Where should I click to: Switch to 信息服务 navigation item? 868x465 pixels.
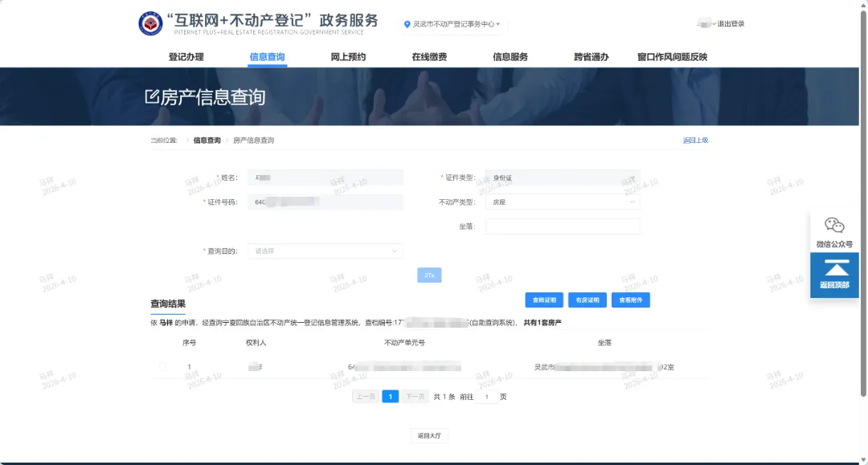click(x=510, y=57)
